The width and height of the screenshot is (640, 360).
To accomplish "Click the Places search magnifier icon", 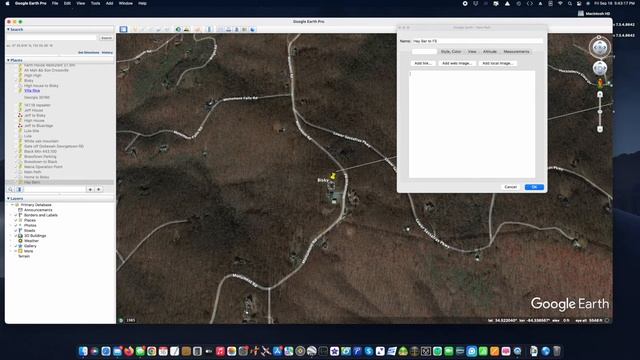I will click(x=11, y=189).
